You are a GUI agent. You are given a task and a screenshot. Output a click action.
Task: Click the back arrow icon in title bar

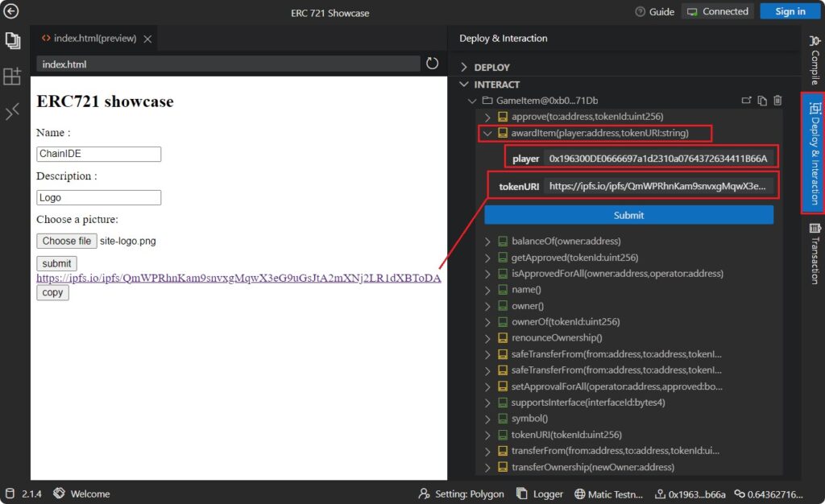point(11,11)
